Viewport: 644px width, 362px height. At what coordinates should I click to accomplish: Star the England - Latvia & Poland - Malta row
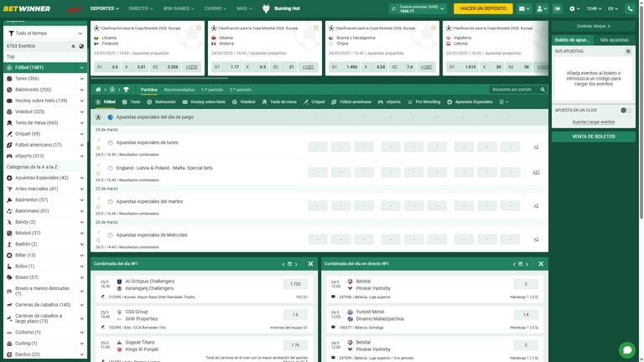click(x=98, y=173)
